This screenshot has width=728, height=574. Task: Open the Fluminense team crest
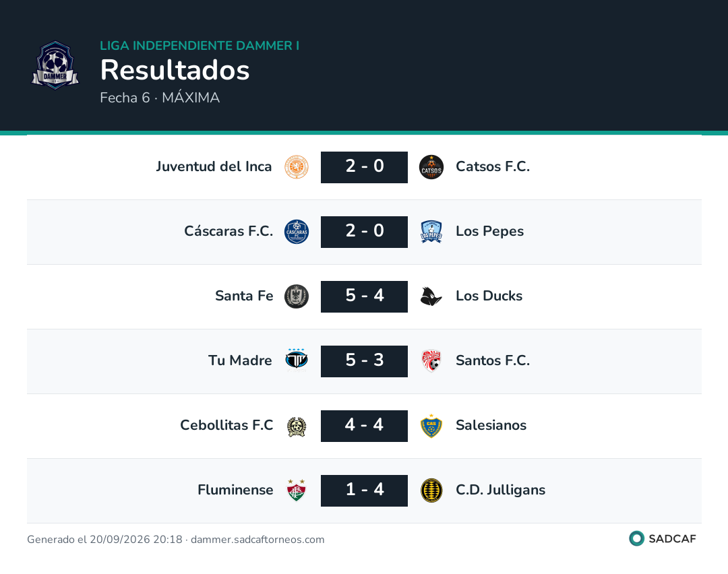[x=297, y=490]
